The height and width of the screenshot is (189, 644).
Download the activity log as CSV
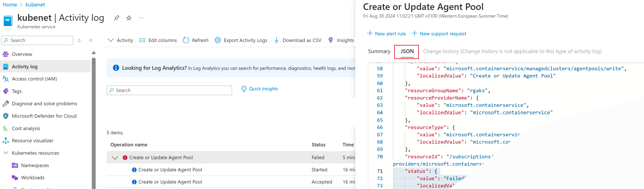pos(298,40)
